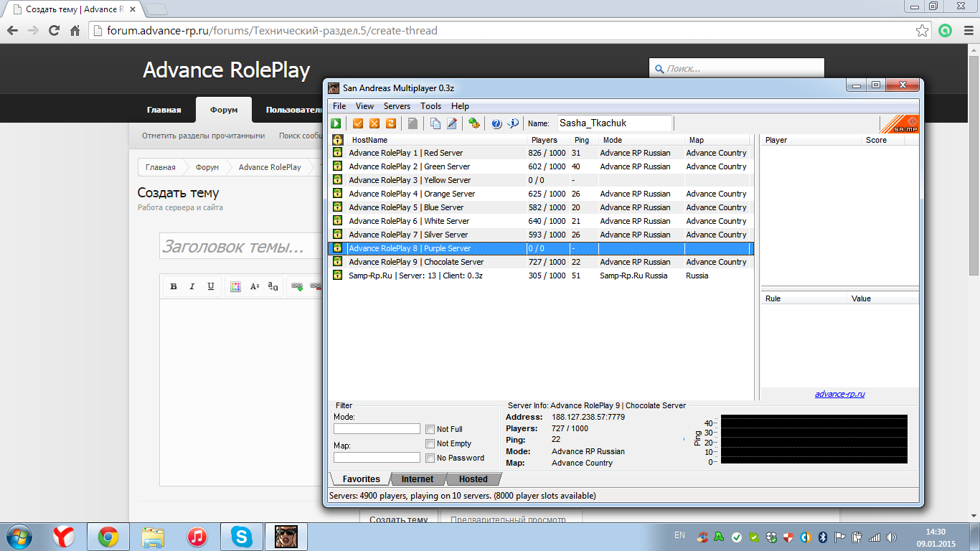Open the SA-MP Settings gear icon
The height and width of the screenshot is (551, 980).
[474, 123]
